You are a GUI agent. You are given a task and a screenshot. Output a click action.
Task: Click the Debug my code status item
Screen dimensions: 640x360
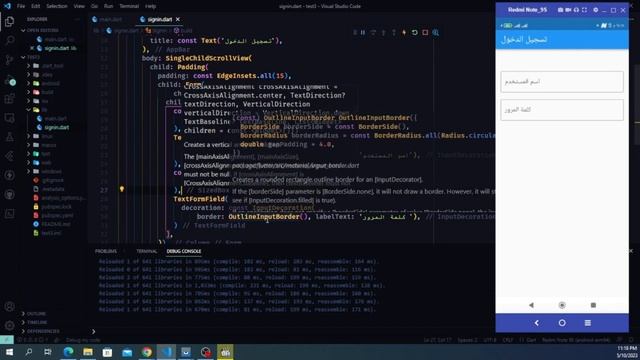point(83,340)
